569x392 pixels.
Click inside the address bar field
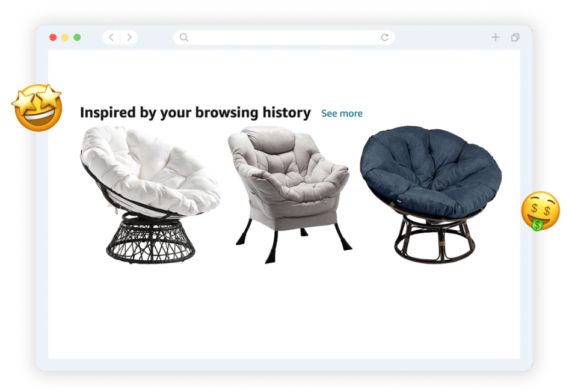(x=284, y=37)
